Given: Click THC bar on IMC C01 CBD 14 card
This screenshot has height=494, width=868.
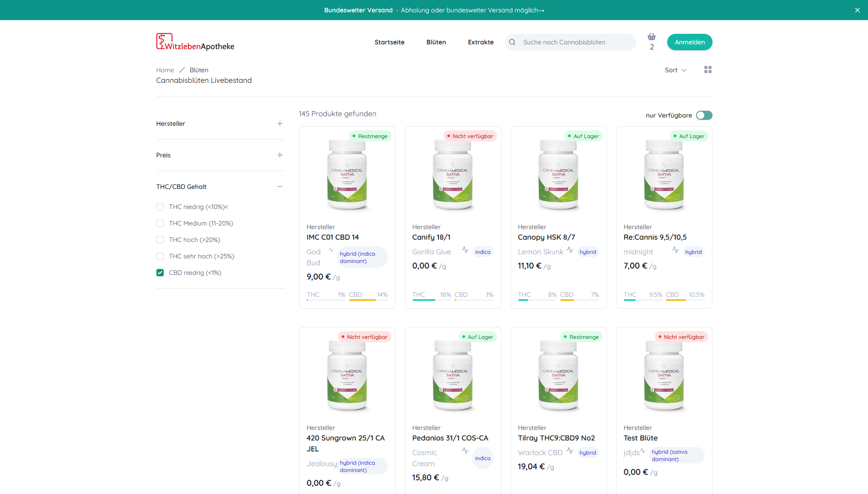Looking at the screenshot, I should pos(326,300).
